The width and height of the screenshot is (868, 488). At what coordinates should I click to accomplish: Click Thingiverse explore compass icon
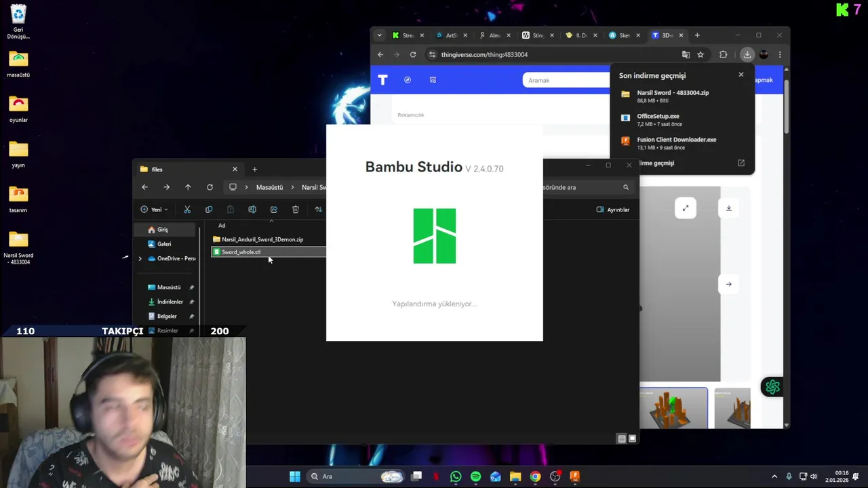(x=408, y=80)
